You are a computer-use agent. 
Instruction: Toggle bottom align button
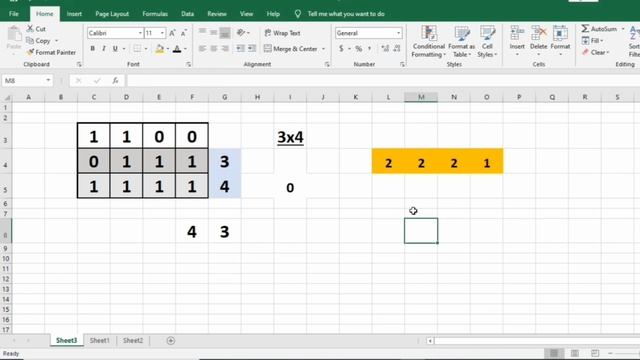tap(224, 32)
